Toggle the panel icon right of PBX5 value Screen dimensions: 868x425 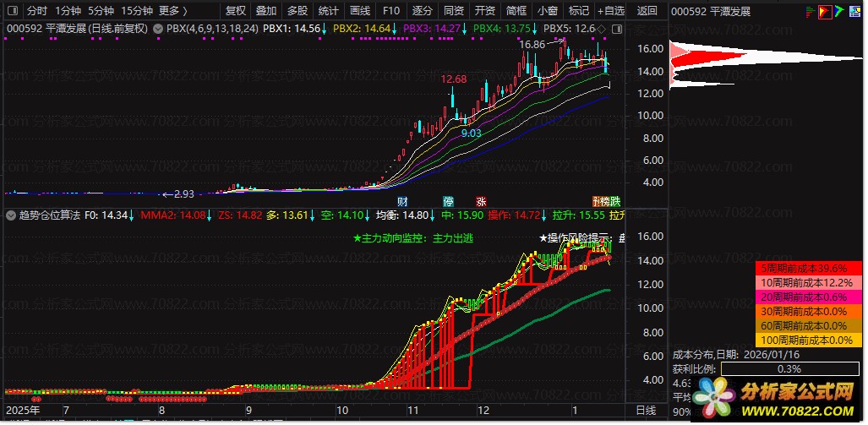coord(619,29)
